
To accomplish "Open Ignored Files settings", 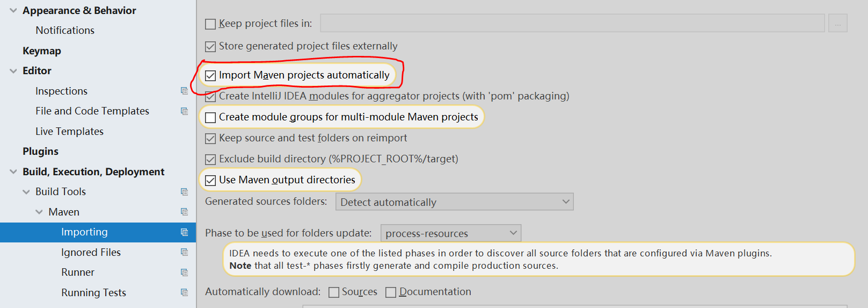I will point(91,253).
